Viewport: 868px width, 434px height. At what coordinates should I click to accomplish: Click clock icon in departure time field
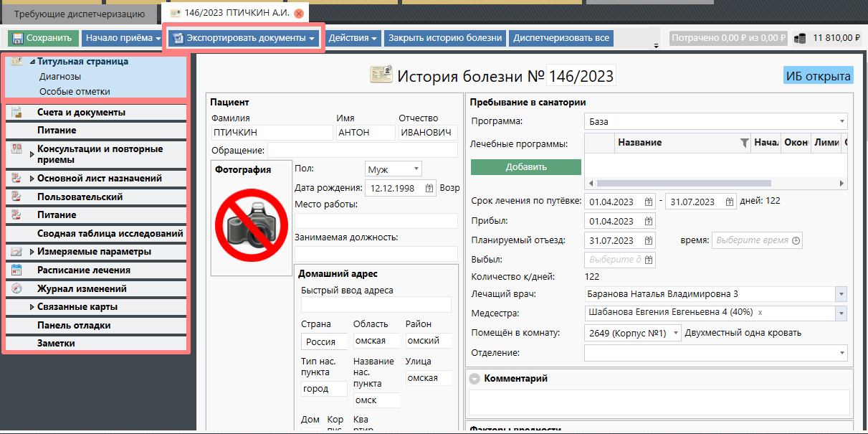click(x=795, y=240)
